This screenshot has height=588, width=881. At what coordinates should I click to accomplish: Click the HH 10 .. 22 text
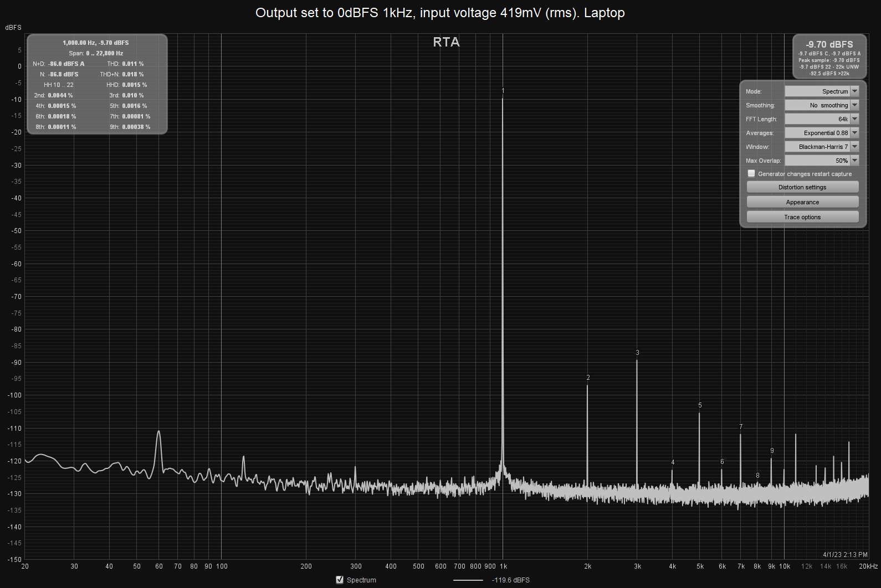point(59,85)
